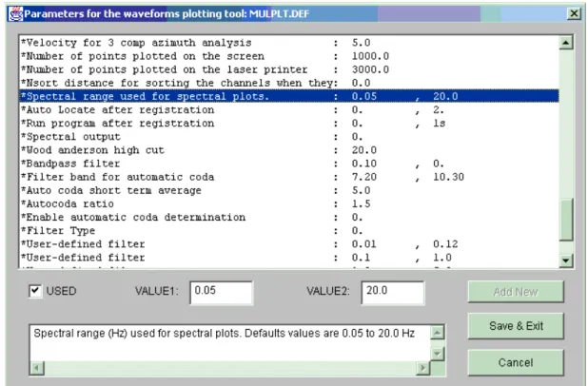Close the MULPLT.DEF parameters dialog
588x386 pixels.
(x=574, y=14)
